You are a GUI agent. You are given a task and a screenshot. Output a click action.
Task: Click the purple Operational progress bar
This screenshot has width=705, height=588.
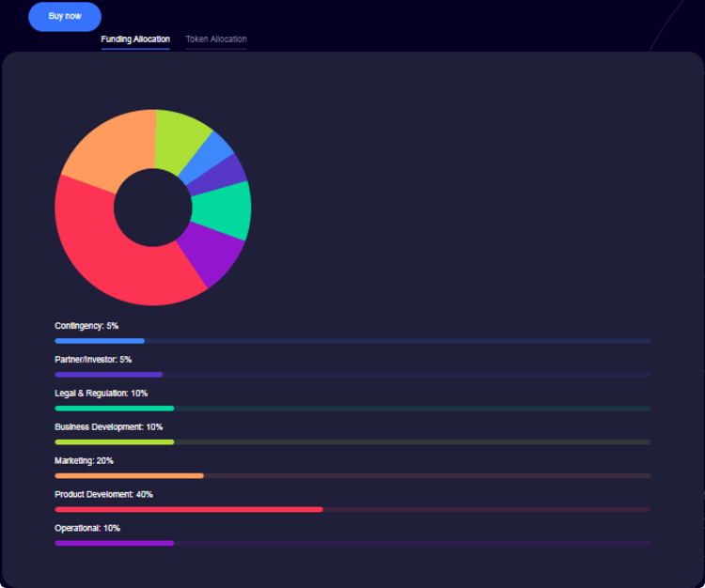pyautogui.click(x=352, y=543)
